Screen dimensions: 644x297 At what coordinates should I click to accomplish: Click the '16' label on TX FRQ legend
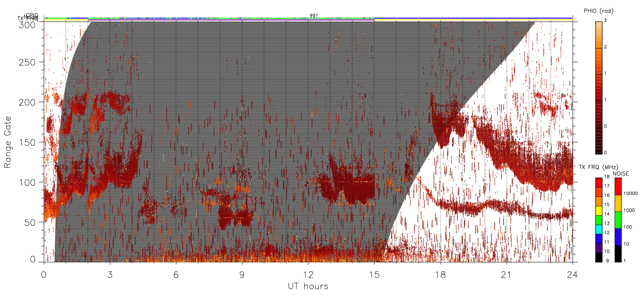pos(607,195)
